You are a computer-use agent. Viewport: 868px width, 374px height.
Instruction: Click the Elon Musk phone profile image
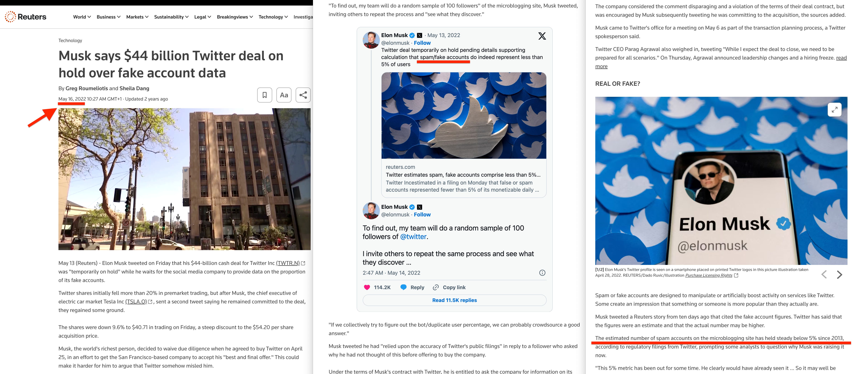tap(721, 181)
